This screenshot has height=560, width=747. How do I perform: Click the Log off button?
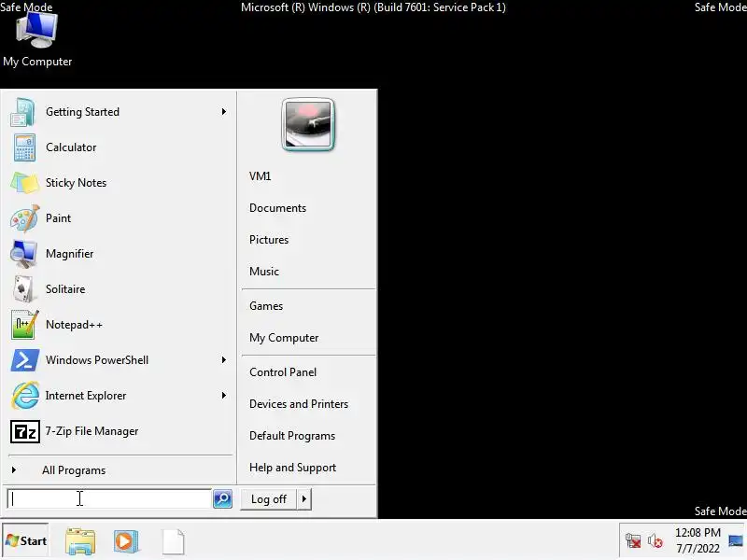[x=269, y=499]
